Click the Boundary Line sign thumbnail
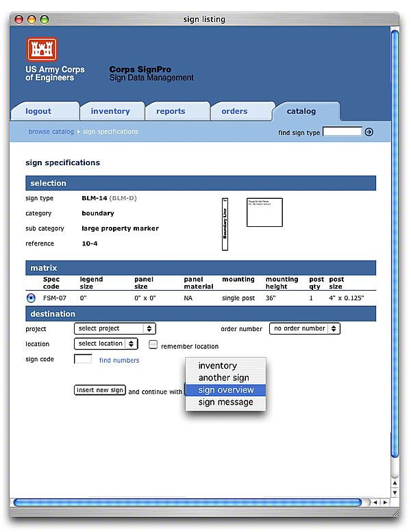This screenshot has height=532, width=411. [x=224, y=224]
